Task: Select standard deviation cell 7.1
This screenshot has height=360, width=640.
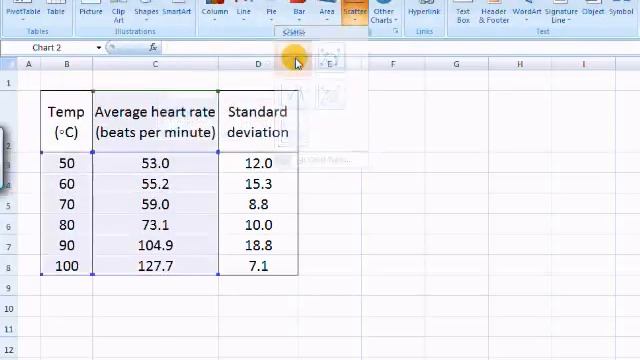Action: (x=258, y=266)
